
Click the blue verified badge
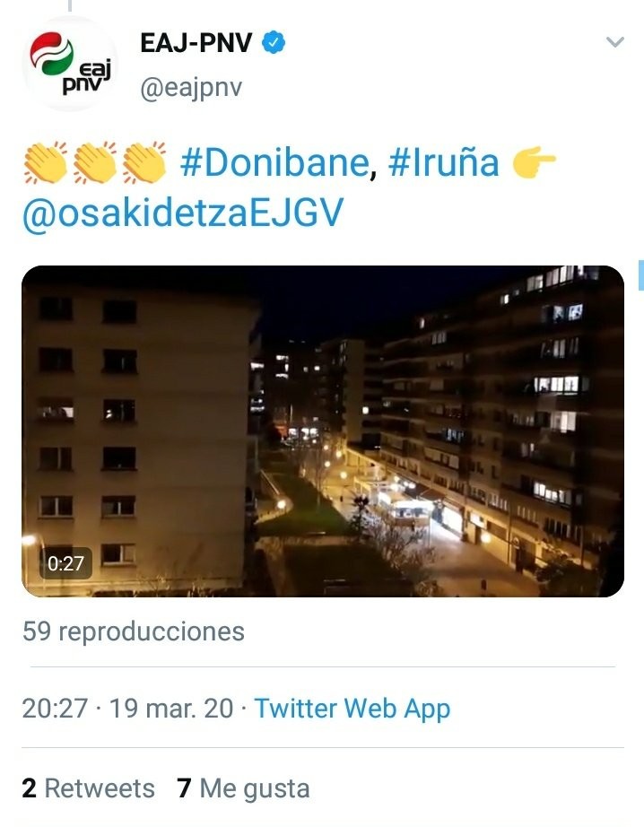(x=274, y=42)
